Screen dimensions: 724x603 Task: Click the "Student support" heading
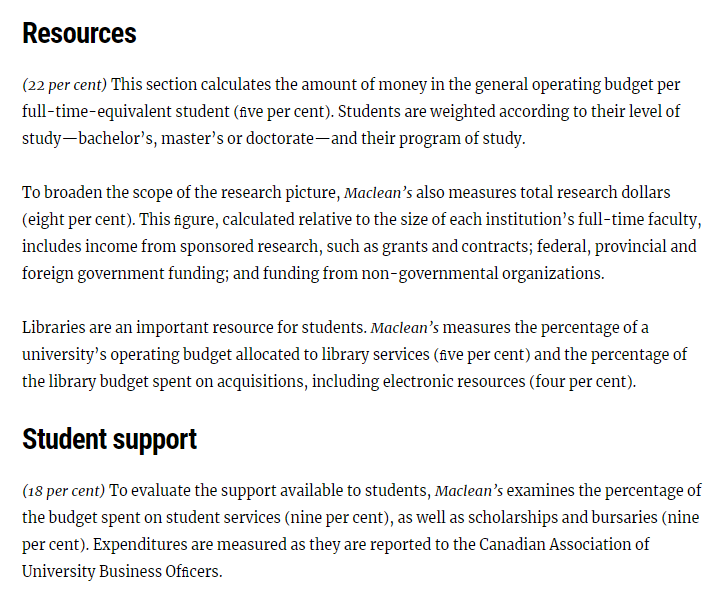click(109, 439)
